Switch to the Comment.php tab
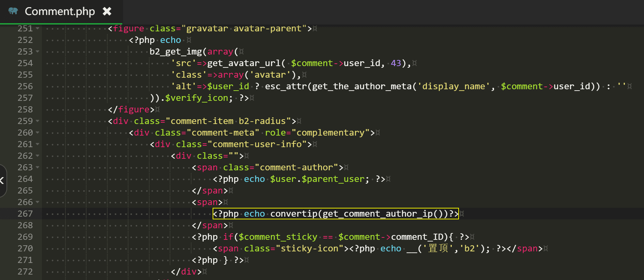This screenshot has width=644, height=280. click(x=60, y=12)
